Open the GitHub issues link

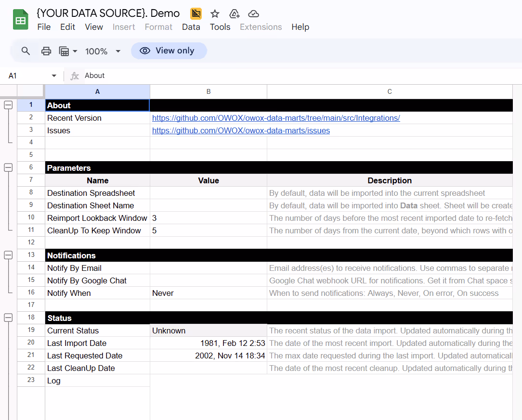[x=241, y=130]
